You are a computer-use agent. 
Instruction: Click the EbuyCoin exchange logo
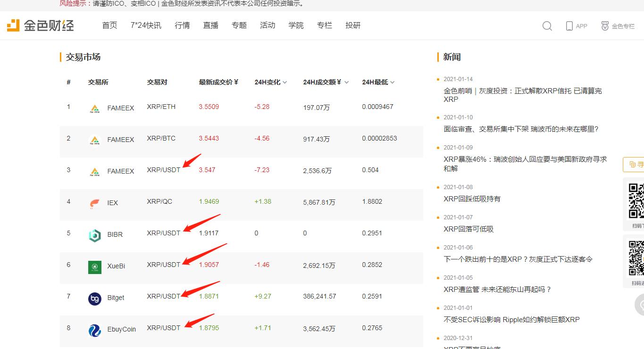click(94, 329)
